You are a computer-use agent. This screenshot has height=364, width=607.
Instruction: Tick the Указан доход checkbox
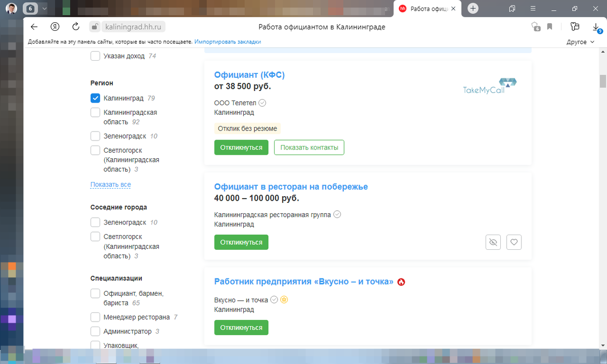tap(95, 56)
